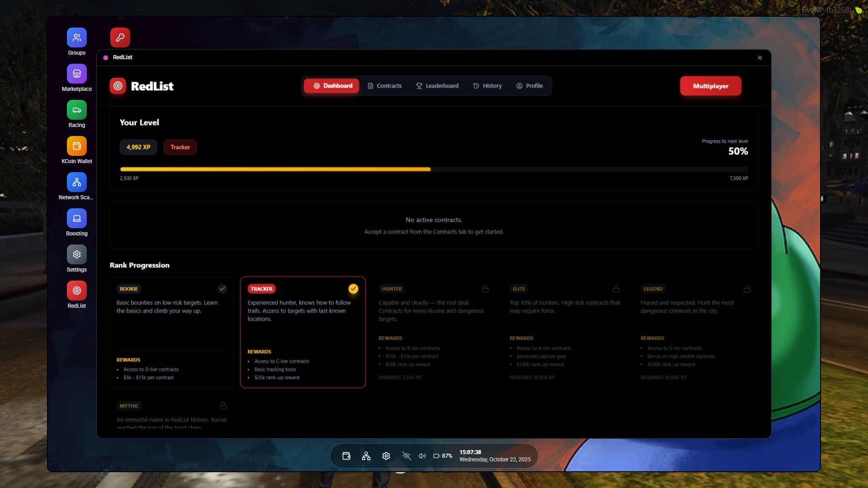Launch the Network Scanner app
The width and height of the screenshot is (868, 488).
[76, 183]
